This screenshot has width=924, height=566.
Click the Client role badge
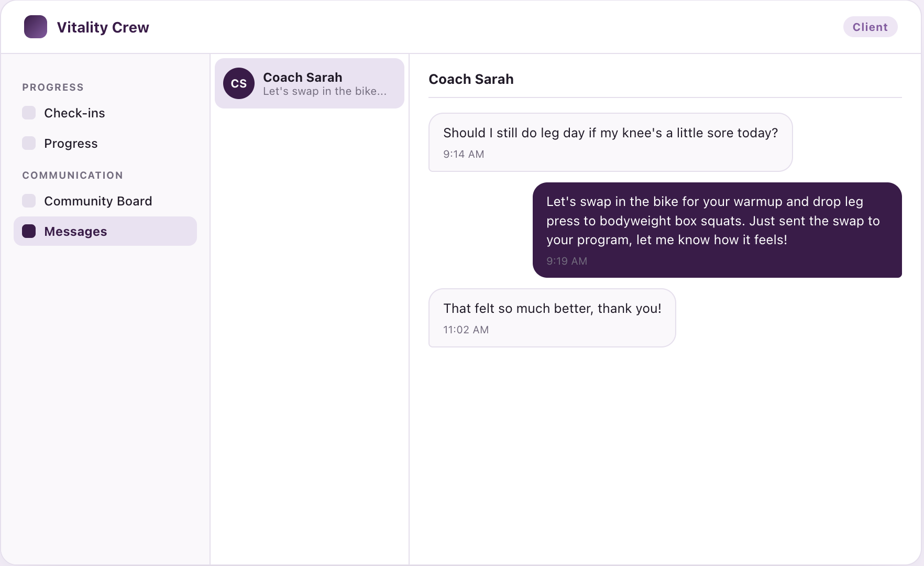point(870,27)
